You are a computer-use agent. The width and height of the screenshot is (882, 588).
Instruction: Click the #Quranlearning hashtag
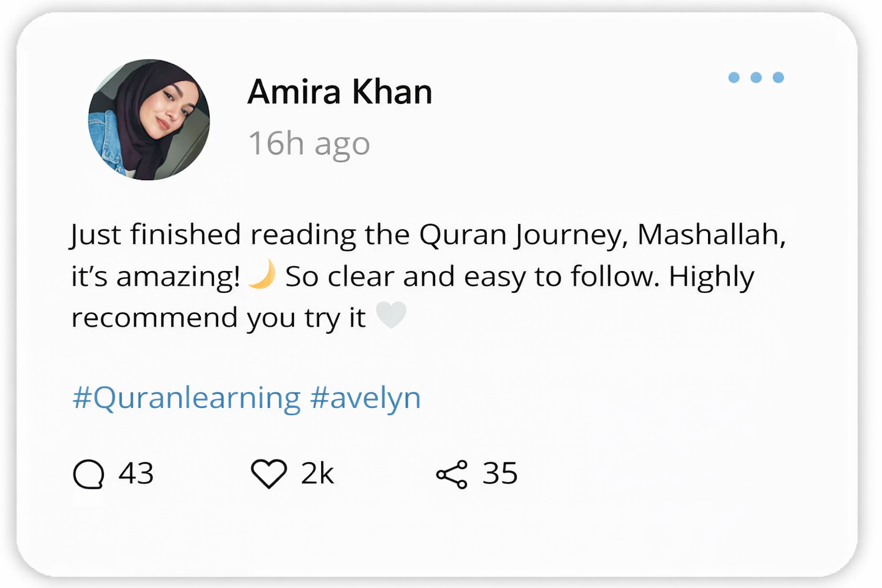[186, 398]
